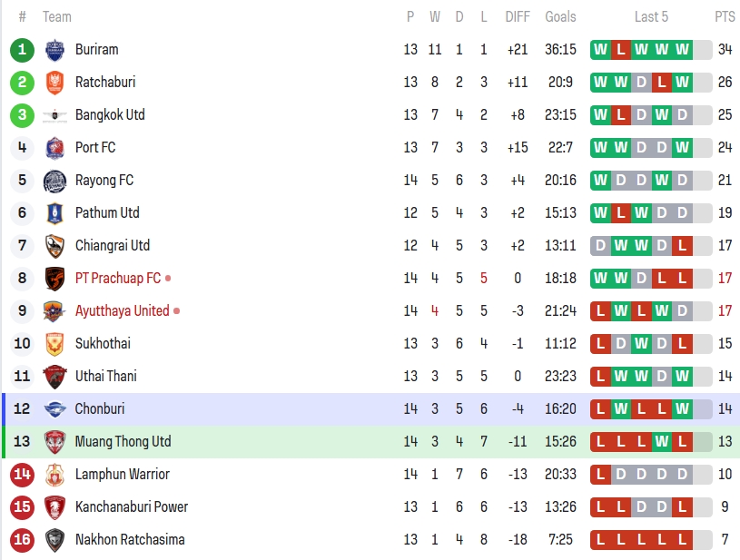Click the Rayong FC club badge

coord(54,180)
